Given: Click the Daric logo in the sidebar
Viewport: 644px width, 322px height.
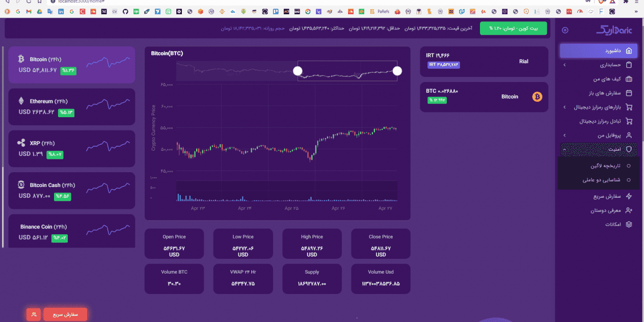Looking at the screenshot, I should tap(614, 30).
